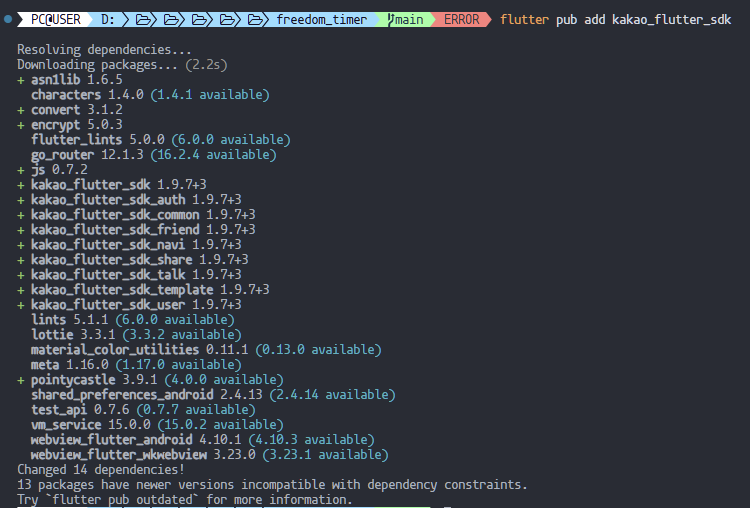Viewport: 750px width, 508px height.
Task: Click the blue status dot before the prompt
Action: pyautogui.click(x=8, y=20)
